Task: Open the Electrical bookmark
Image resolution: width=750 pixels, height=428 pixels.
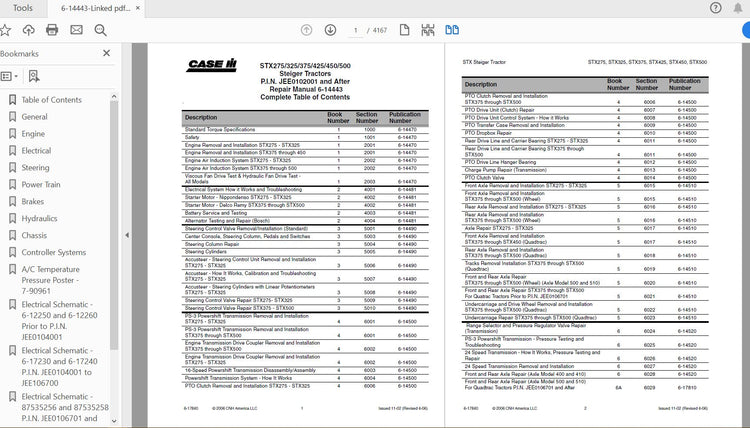Action: point(36,151)
